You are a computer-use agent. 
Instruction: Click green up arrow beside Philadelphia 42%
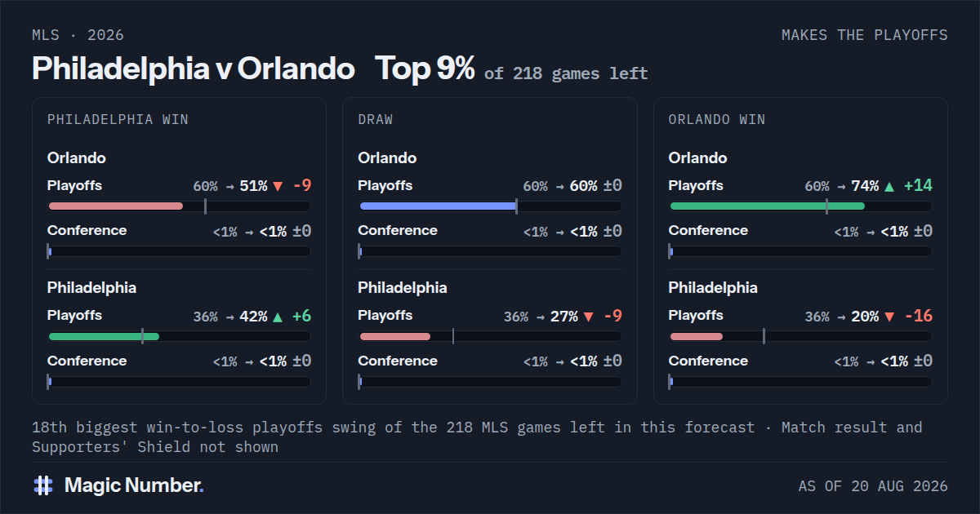(278, 316)
